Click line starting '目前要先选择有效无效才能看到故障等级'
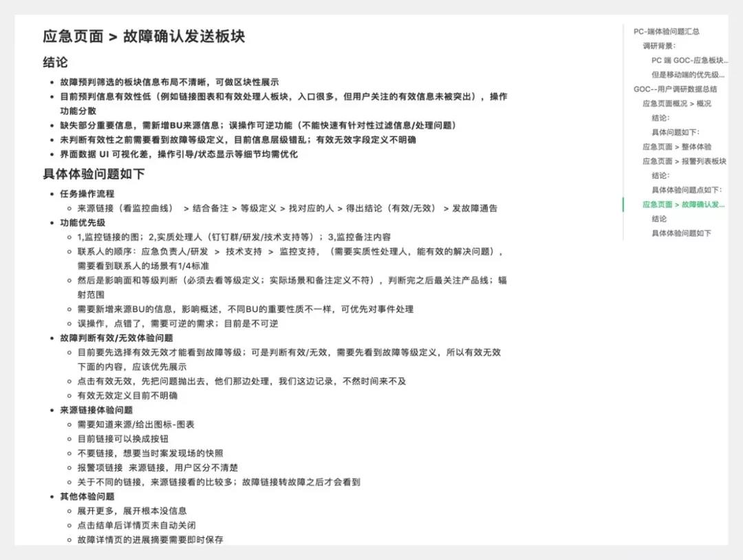Screen dimensions: 743x560 289,359
